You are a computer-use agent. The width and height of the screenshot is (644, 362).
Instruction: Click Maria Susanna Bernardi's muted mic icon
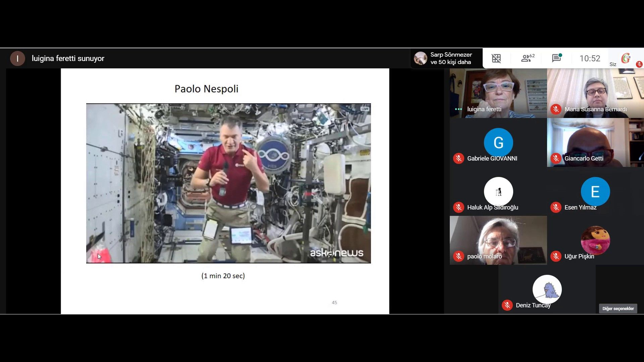click(556, 109)
